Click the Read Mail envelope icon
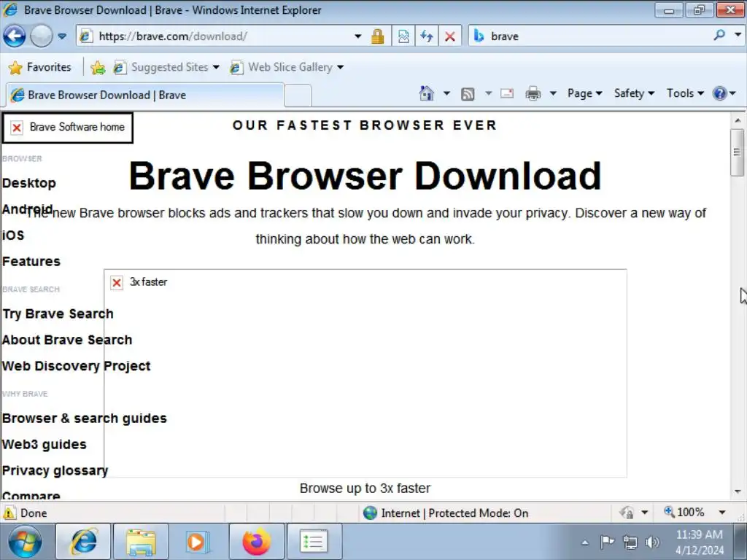The image size is (747, 560). (507, 93)
